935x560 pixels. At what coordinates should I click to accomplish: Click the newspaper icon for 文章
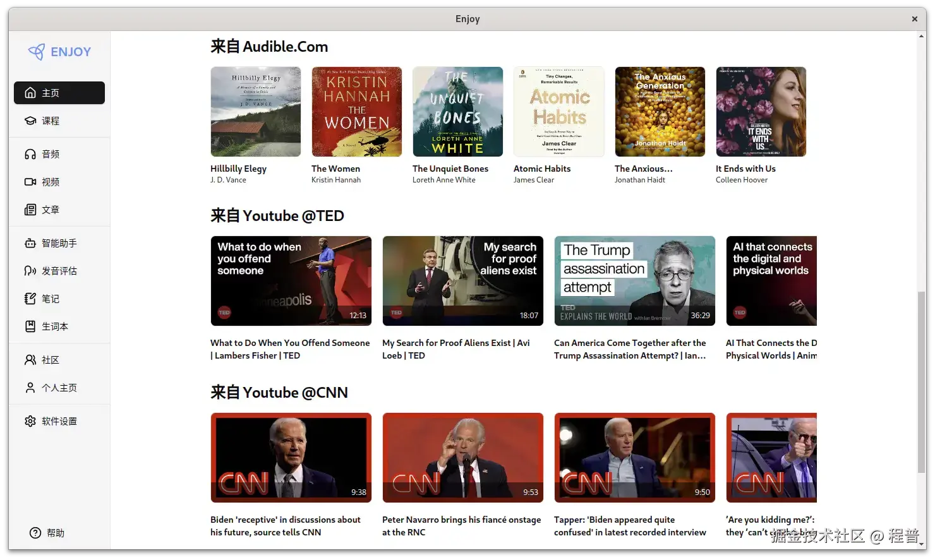click(x=30, y=210)
